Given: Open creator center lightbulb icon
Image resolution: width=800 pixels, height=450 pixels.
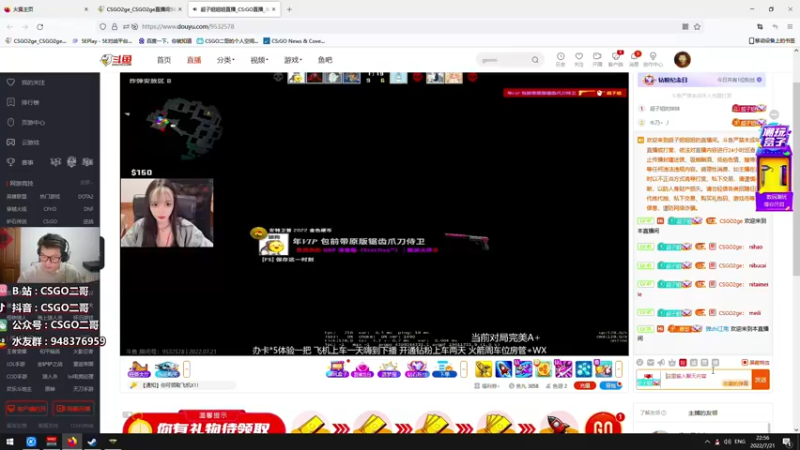Looking at the screenshot, I should pos(653,57).
